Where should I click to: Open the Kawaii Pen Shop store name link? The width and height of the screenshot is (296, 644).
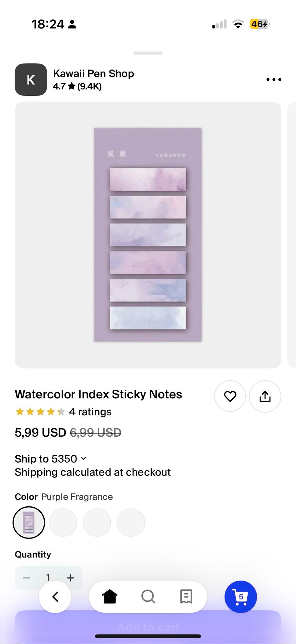(93, 74)
